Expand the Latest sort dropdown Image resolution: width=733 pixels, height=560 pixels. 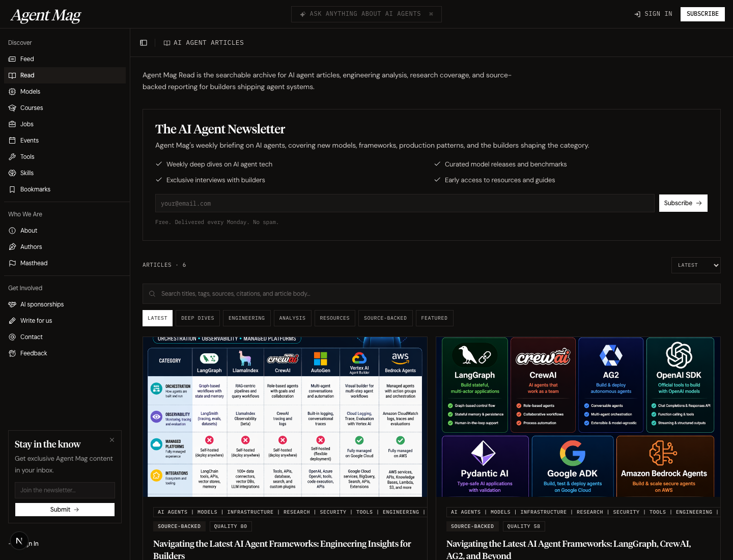click(x=695, y=265)
